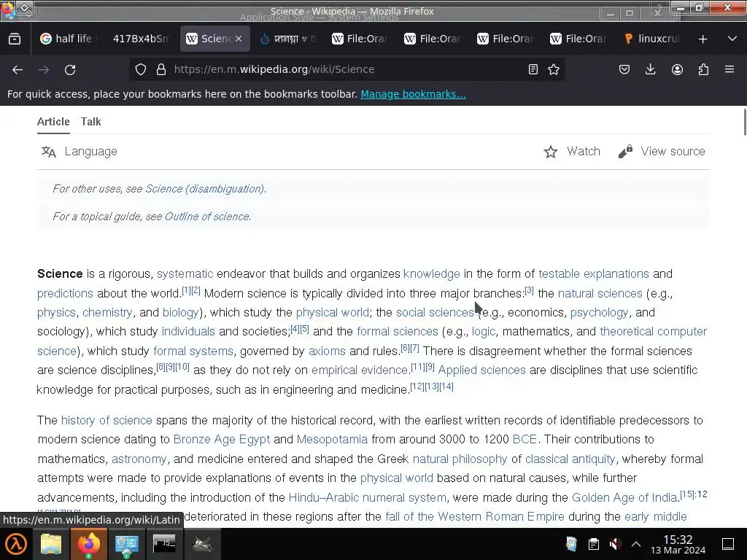Jump to citation reference [3]
747x560 pixels.
pos(530,290)
